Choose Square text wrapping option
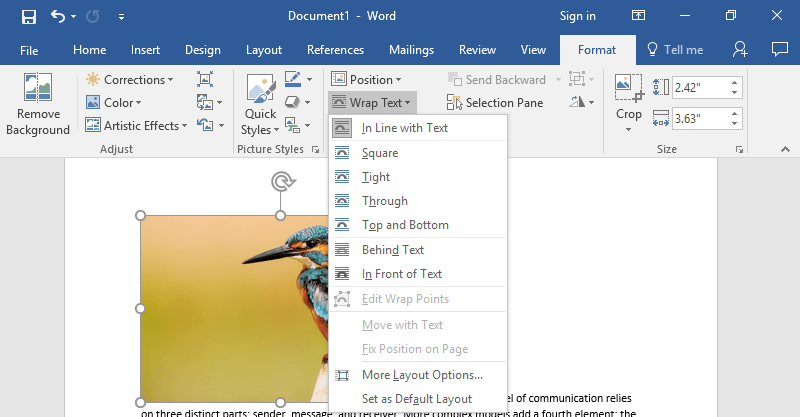Screen dimensions: 800x417 pos(379,153)
